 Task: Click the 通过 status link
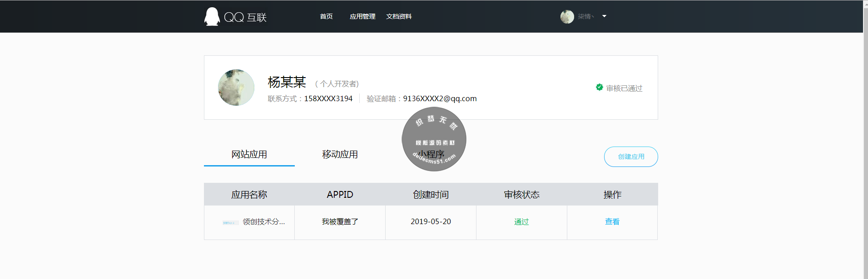[521, 222]
